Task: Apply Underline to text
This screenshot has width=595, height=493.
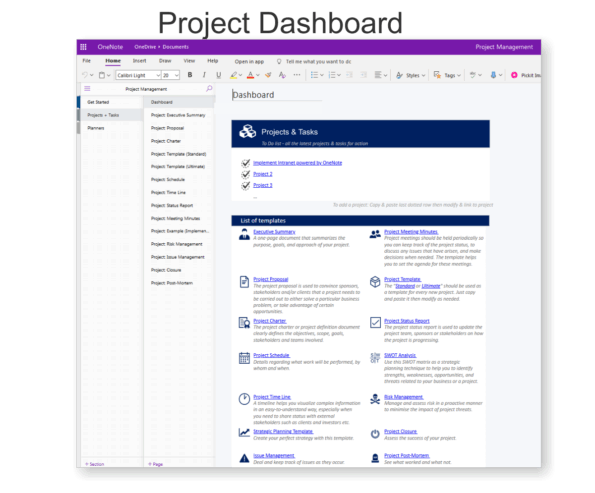Action: [219, 75]
